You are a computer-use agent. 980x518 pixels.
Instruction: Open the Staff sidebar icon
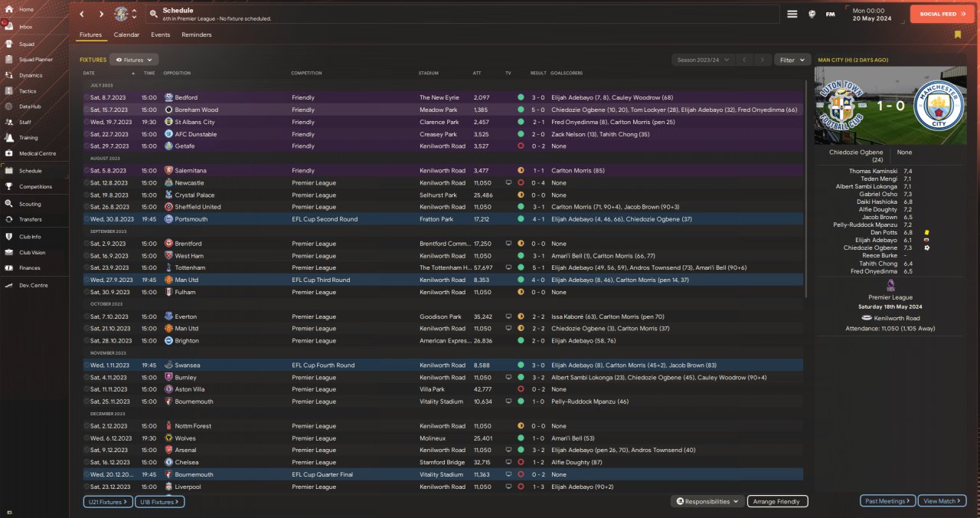[8, 122]
